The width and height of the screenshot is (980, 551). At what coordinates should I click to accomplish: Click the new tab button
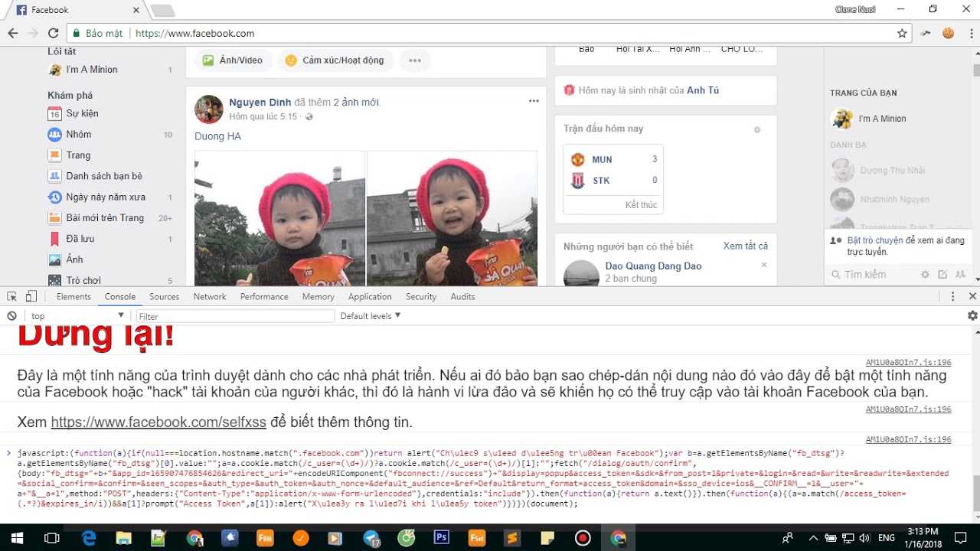click(162, 11)
